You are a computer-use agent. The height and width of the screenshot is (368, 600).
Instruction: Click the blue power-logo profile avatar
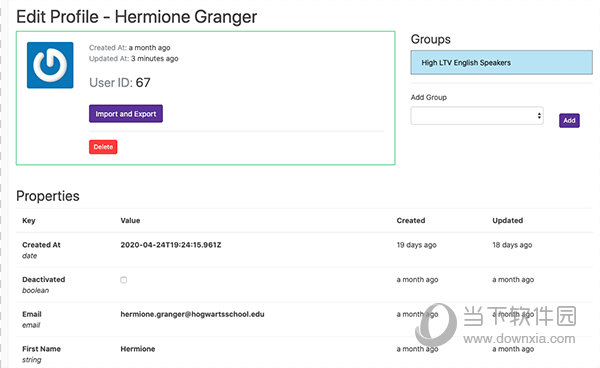50,65
